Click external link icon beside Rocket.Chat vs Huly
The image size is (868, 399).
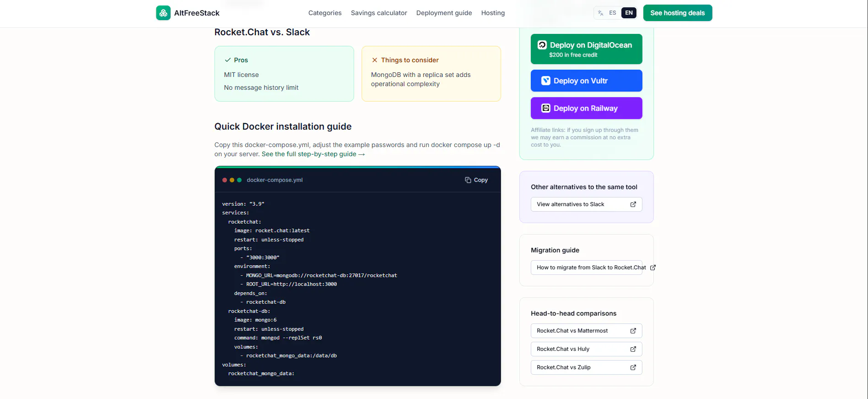[633, 349]
